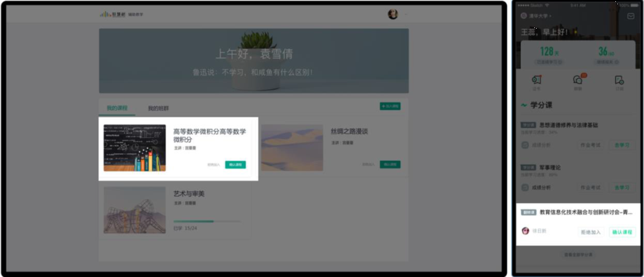Open the certificate icon on phone
644x277 pixels.
[x=537, y=80]
